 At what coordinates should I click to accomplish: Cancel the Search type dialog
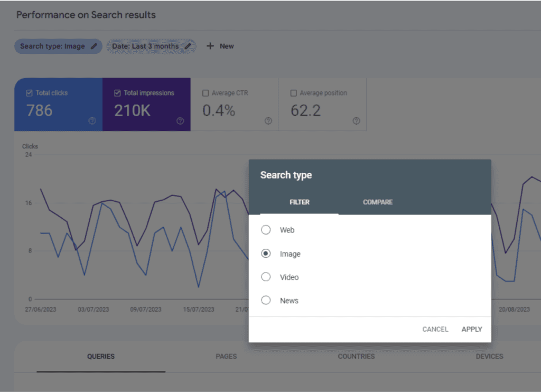435,329
